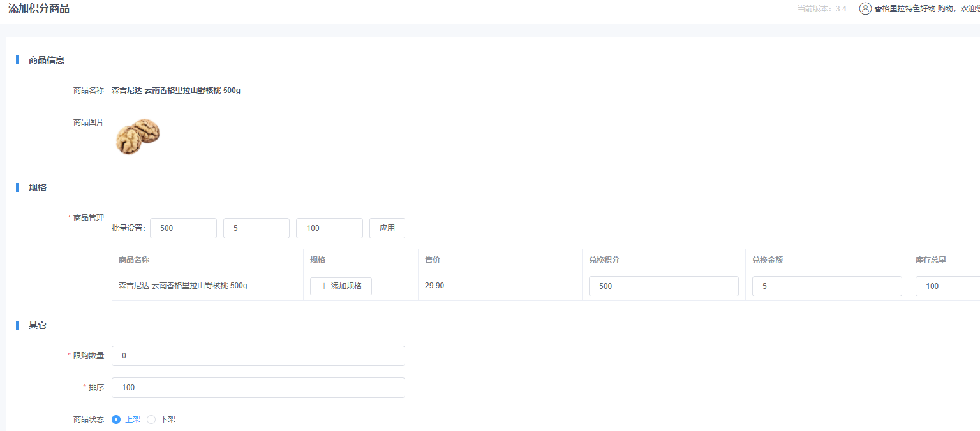Click the 兑换积分 input in the table row
Screen dimensions: 980x431
click(660, 286)
